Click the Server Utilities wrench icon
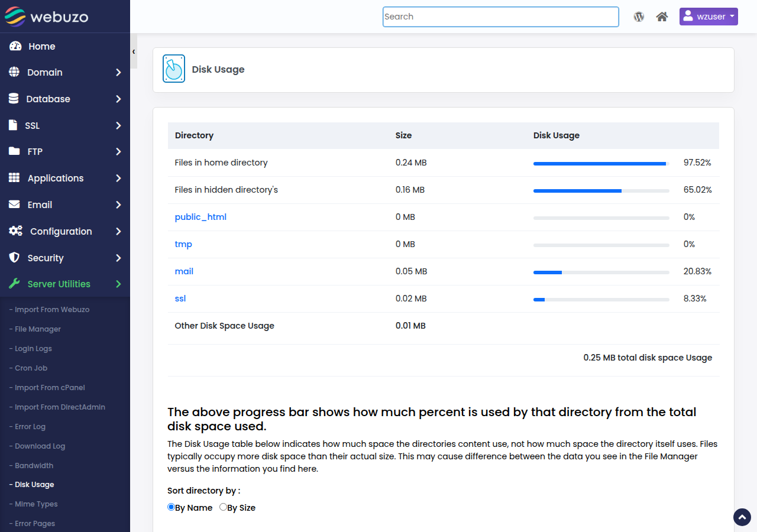Viewport: 757px width, 532px height. pos(14,284)
